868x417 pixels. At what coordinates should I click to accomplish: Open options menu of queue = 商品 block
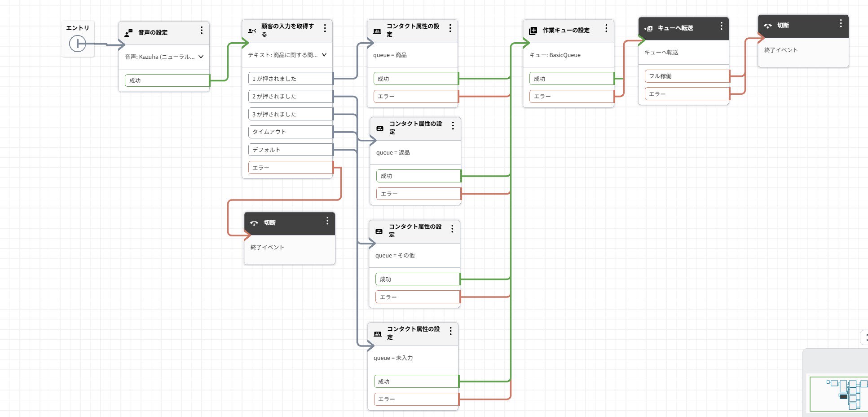pos(450,28)
